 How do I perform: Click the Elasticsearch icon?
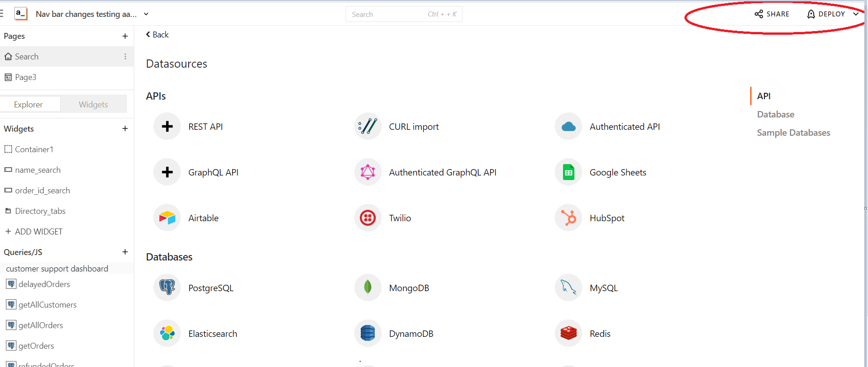167,334
